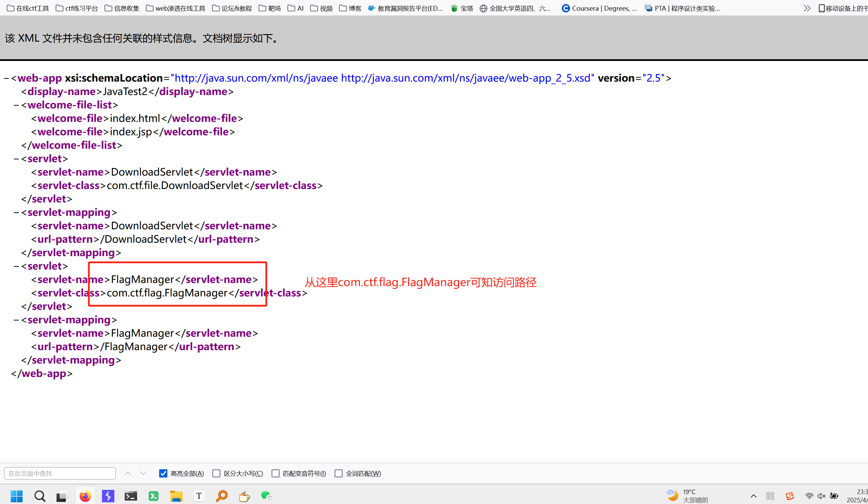Collapse the welcome-file-list node
Screen dimensions: 868x504
16,105
